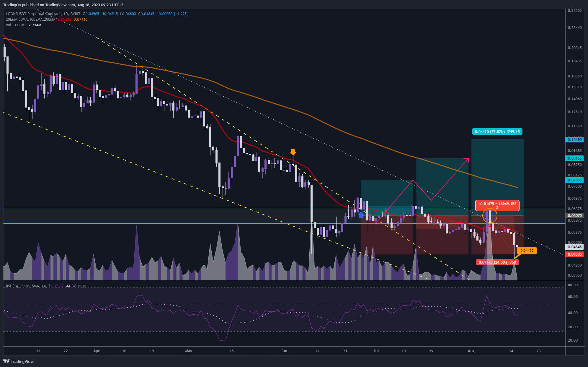Click the Jul label on the time axis
Viewport: 588px width, 367px height.
tap(376, 351)
